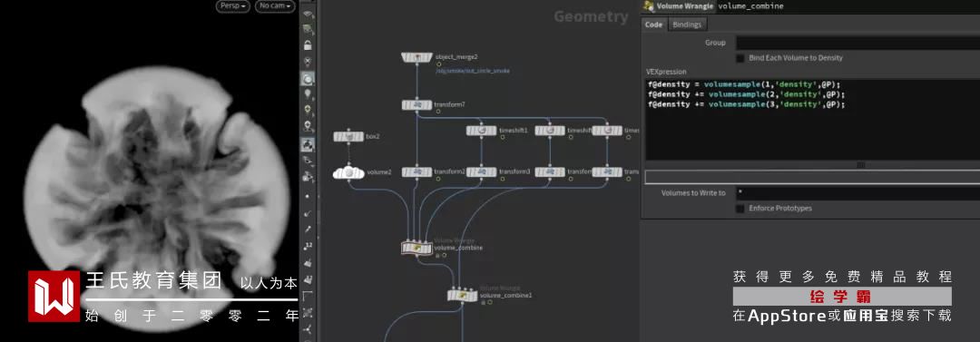
Task: Click the box2 node label
Action: click(x=373, y=136)
